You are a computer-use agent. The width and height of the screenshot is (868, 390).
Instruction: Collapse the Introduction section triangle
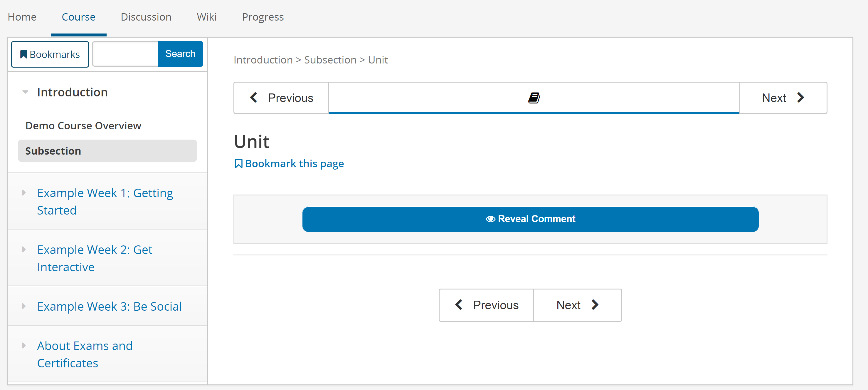25,92
